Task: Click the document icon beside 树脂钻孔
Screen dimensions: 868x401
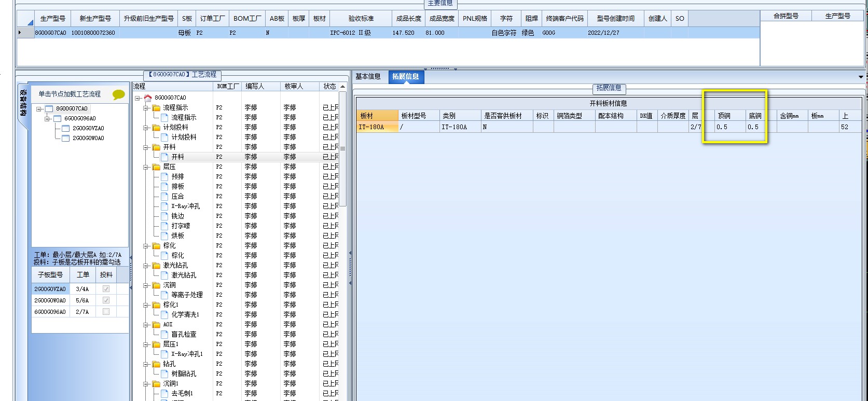Action: tap(164, 374)
